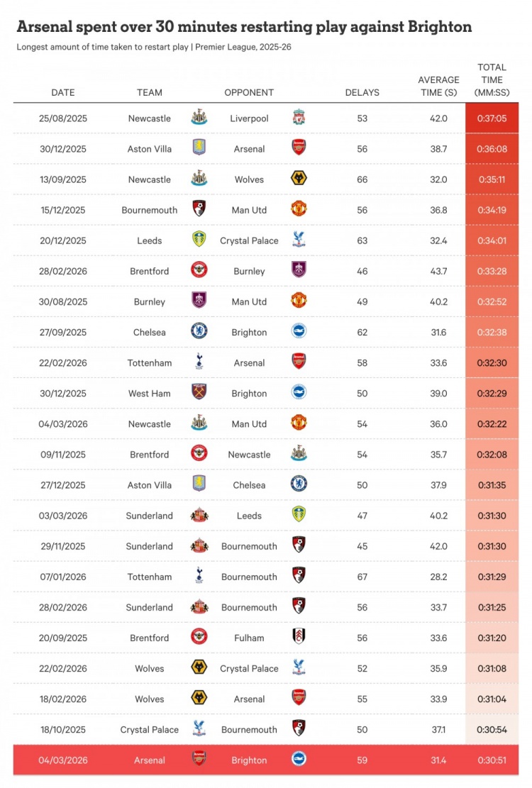The width and height of the screenshot is (532, 788).
Task: Click Bournemouth crest in the 15/12/2025 row
Action: click(199, 209)
